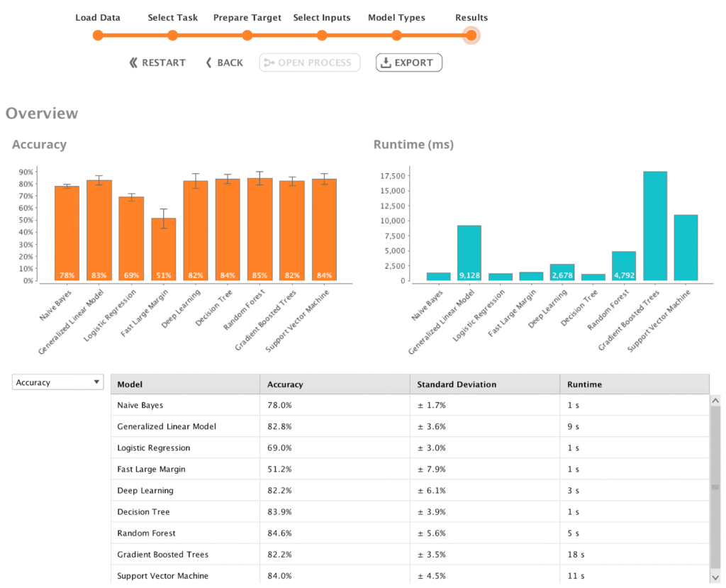Viewport: 726px width, 588px height.
Task: Select the Results step marker
Action: coord(471,35)
